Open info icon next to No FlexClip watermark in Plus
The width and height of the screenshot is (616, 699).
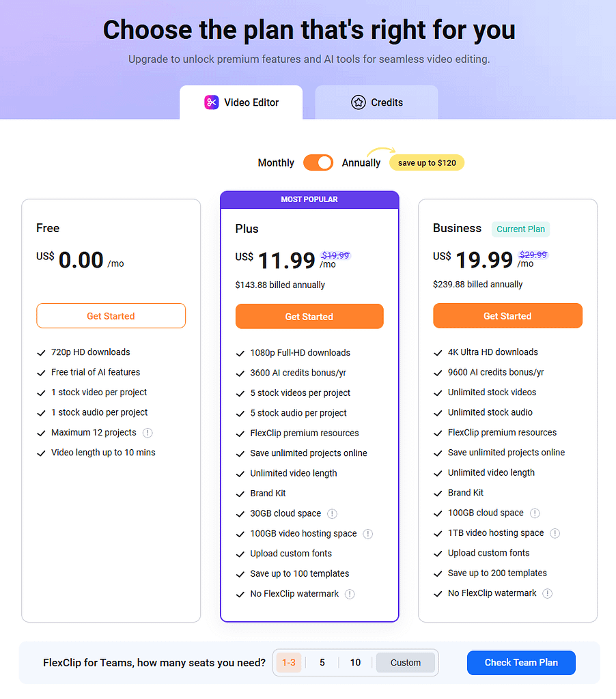(x=350, y=594)
